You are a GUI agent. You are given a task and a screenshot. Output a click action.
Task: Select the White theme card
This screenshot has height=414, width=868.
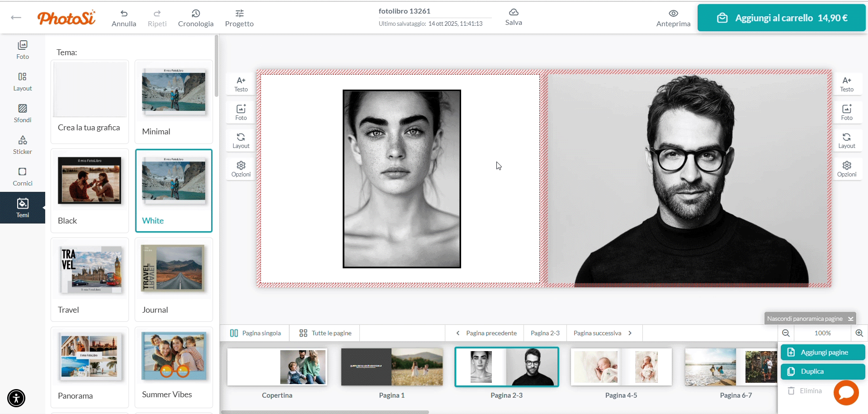click(174, 191)
